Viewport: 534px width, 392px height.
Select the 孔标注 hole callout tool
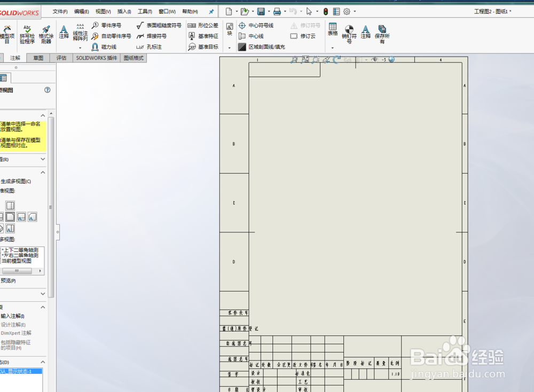(149, 46)
